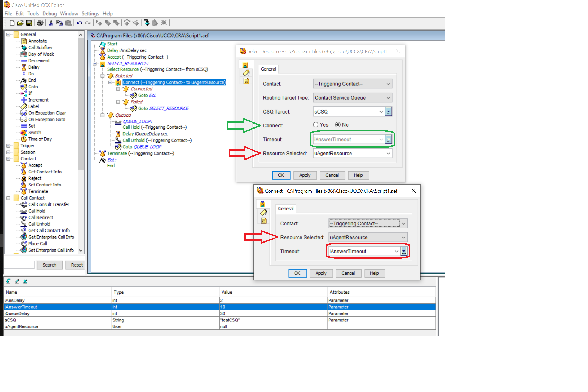Viewport: 588px width, 392px height.
Task: Open expression editor for CSQ Target
Action: (389, 112)
